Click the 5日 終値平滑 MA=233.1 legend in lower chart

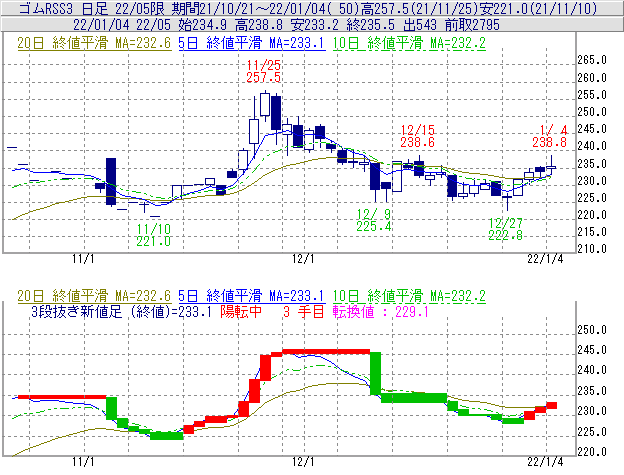251,296
